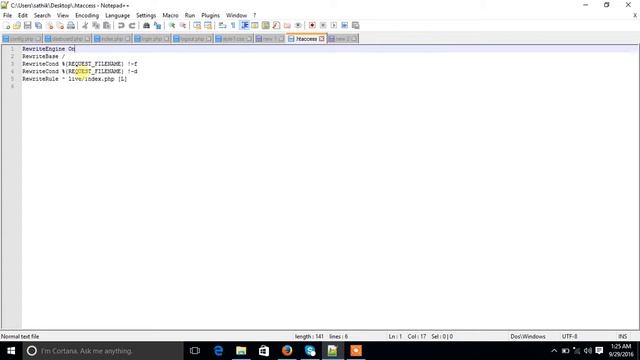
Task: Click the RewriteBase / line in editor
Action: click(43, 56)
